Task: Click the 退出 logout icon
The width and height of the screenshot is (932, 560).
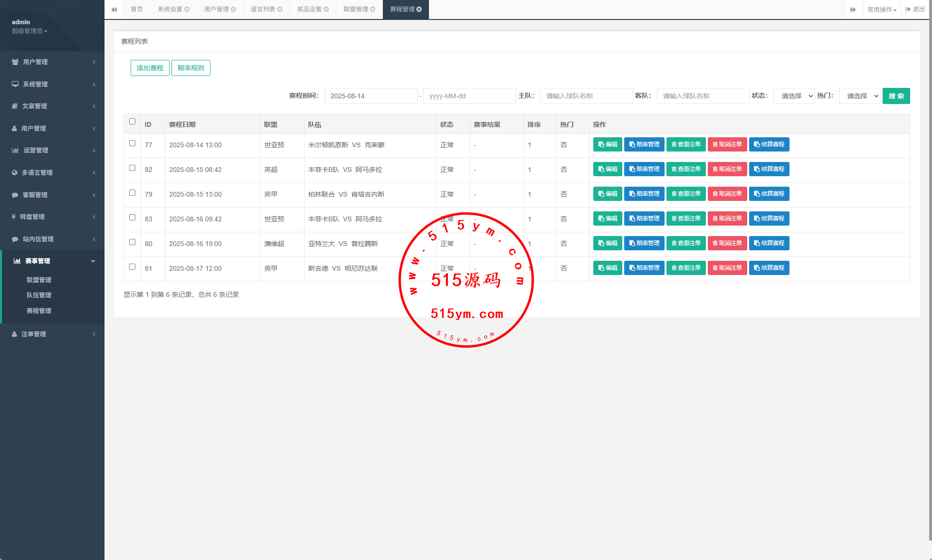Action: tap(908, 9)
